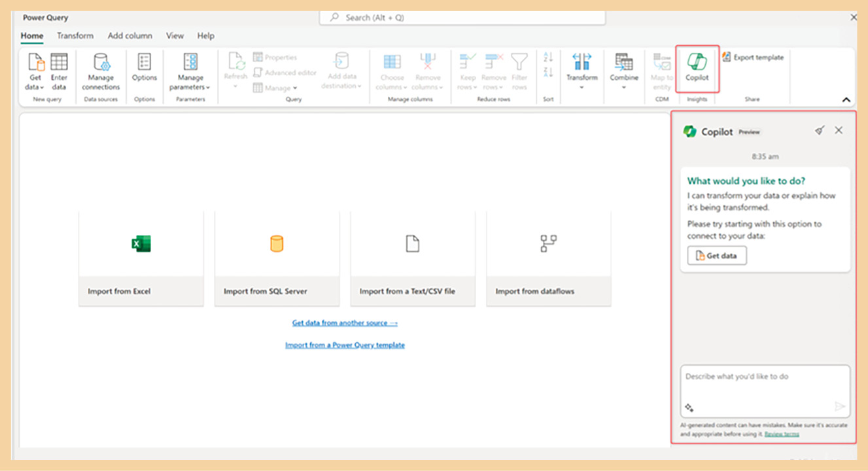Click the Copilot logo in pane header
Screen dimensions: 868x471
click(689, 131)
